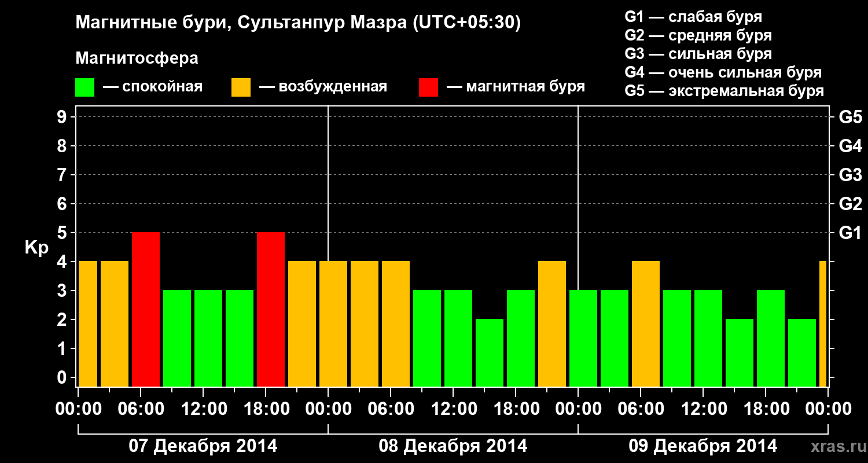Click the '18:00' time label for 09 Декабря
The width and height of the screenshot is (868, 463).
[766, 409]
